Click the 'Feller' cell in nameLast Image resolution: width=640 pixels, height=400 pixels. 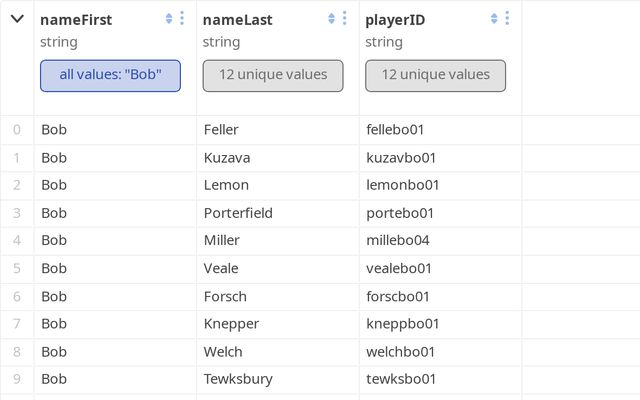tap(221, 130)
